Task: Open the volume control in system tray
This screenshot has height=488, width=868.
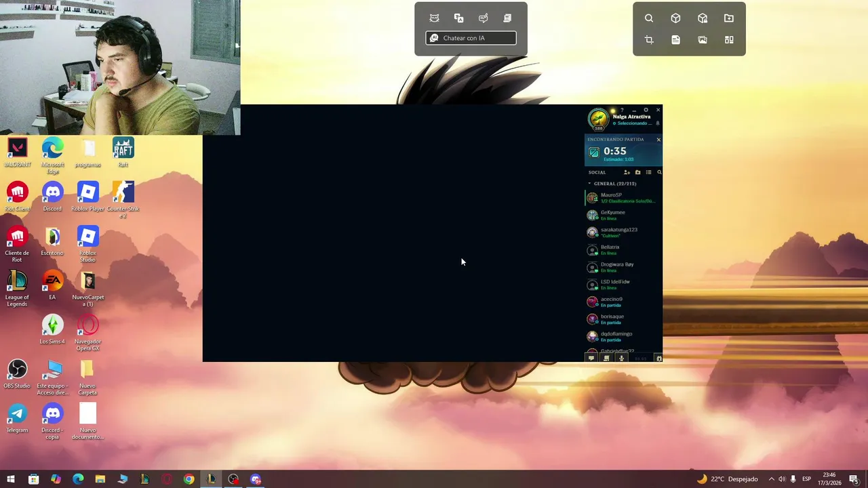Action: tap(782, 479)
